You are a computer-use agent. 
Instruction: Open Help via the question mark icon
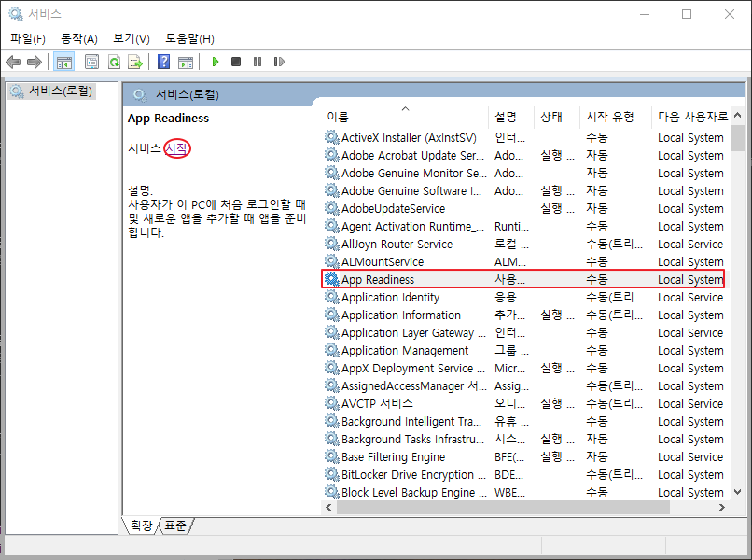coord(163,62)
